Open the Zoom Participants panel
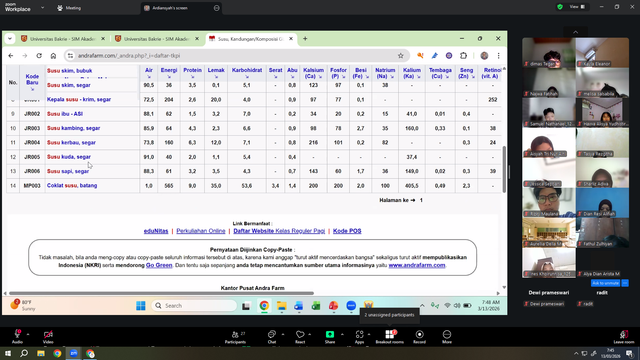The height and width of the screenshot is (360, 640). point(235,336)
